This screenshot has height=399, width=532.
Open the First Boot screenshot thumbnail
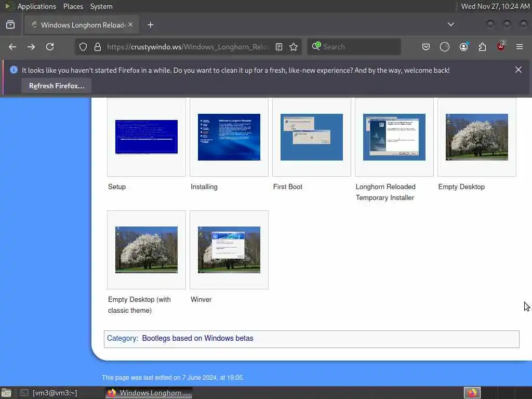coord(312,137)
